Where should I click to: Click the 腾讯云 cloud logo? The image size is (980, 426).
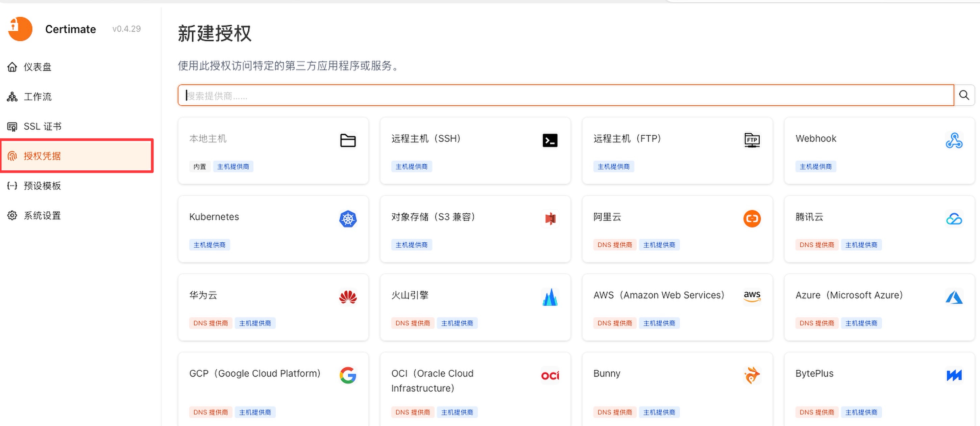point(954,219)
